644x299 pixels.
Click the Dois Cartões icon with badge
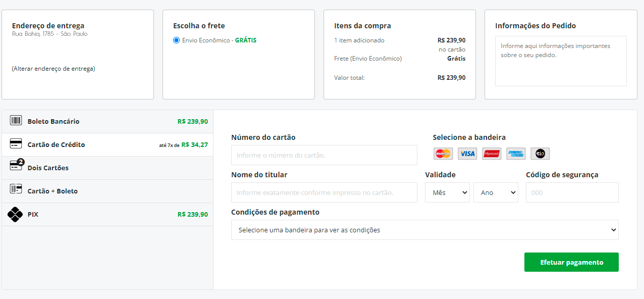[x=17, y=165]
